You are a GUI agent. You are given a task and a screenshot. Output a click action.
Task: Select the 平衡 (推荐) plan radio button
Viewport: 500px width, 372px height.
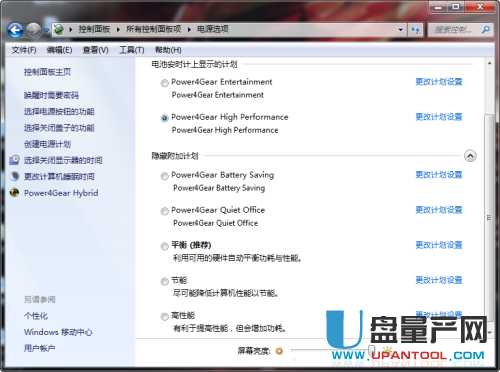coord(164,246)
